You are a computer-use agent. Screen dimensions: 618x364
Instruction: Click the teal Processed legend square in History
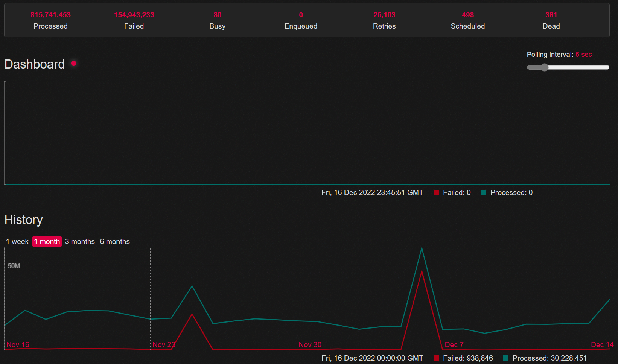[x=505, y=358]
